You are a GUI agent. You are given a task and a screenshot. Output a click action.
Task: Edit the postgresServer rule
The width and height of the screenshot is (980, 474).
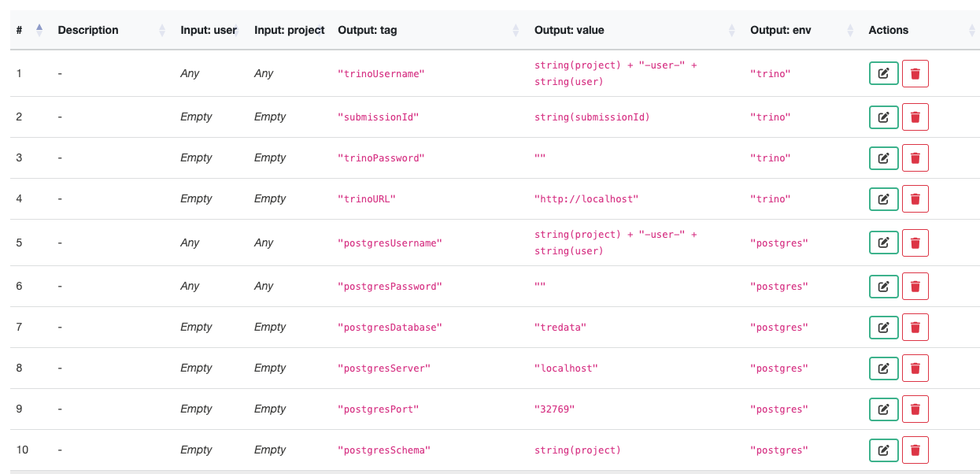tap(883, 368)
